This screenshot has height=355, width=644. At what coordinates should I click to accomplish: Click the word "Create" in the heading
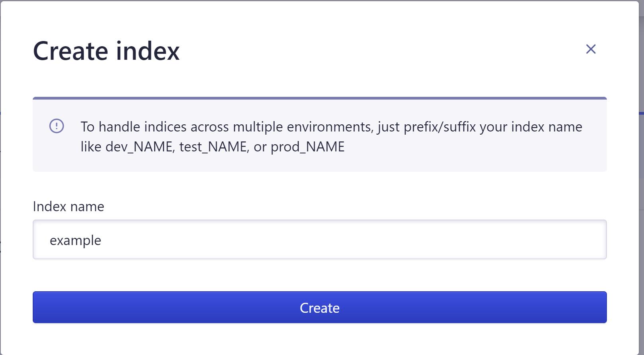point(71,51)
